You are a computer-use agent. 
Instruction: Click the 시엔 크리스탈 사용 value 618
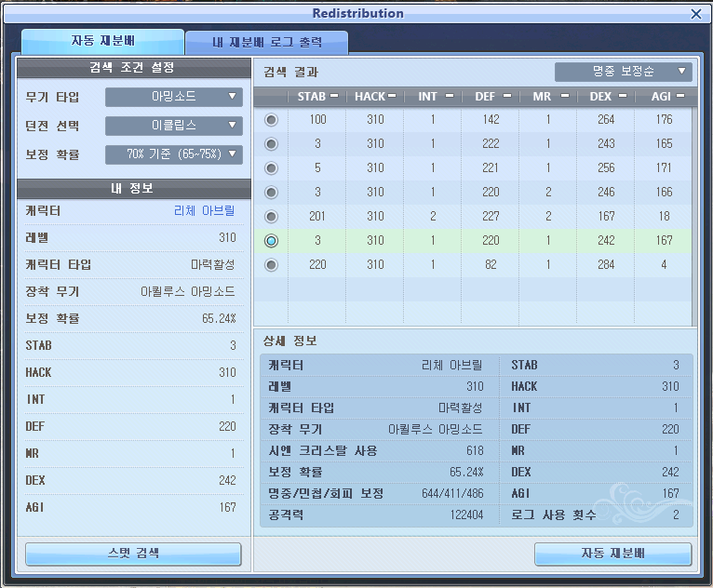click(475, 450)
